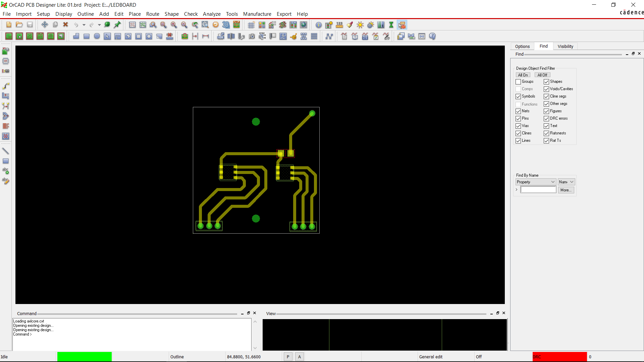The width and height of the screenshot is (644, 362).
Task: Click the zoom in magnifier icon
Action: [x=174, y=25]
